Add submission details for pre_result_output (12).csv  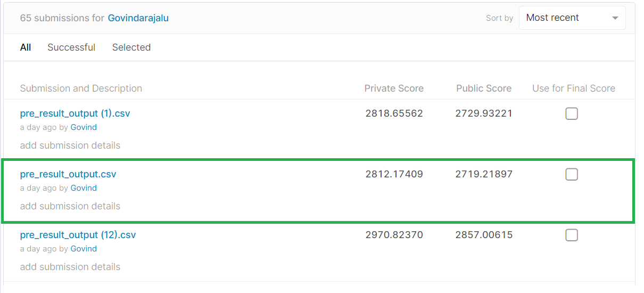(x=70, y=267)
